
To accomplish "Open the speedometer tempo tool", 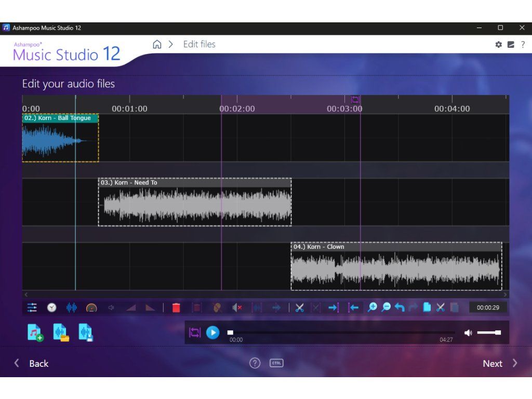I will tap(91, 308).
